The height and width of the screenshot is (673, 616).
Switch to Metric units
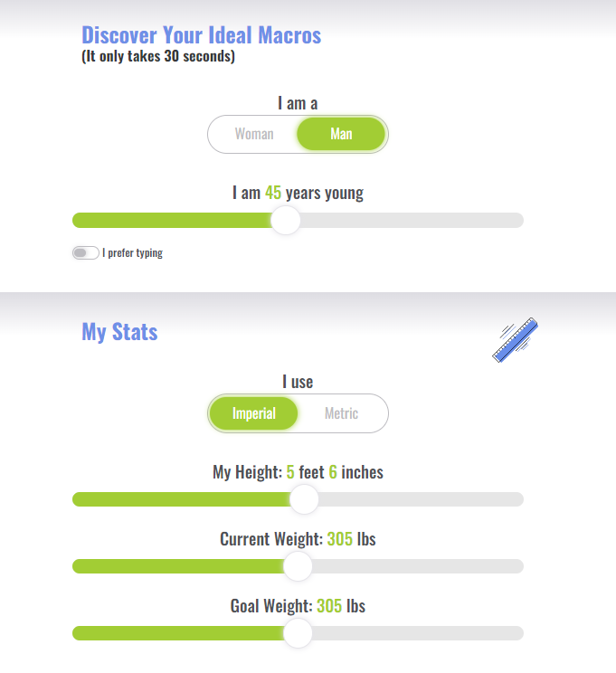coord(341,414)
